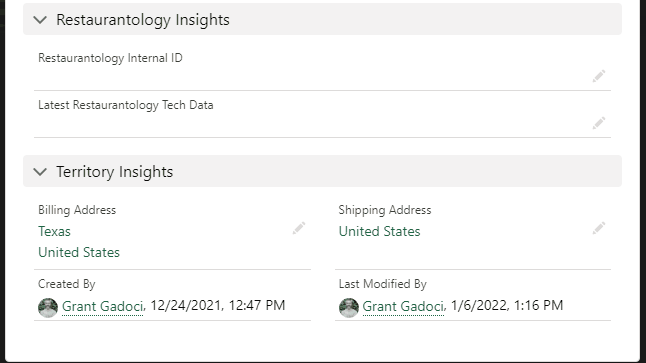The image size is (646, 363).
Task: Collapse Restaurantology Insights section chevron
Action: 40,19
